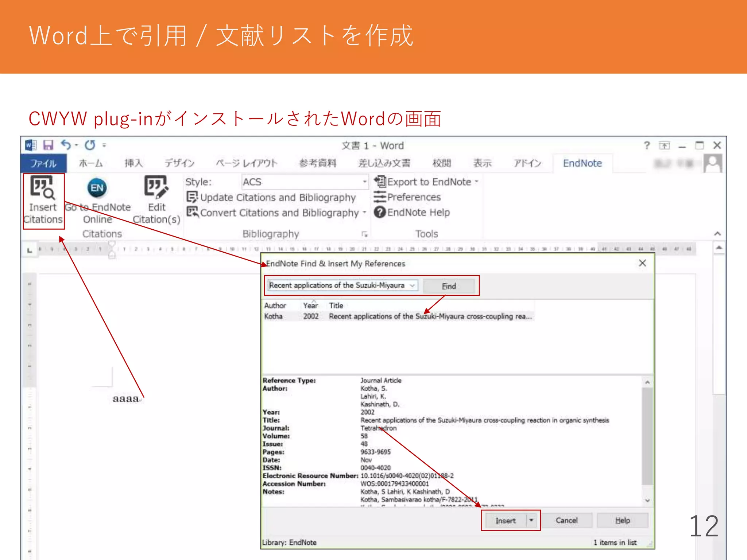The height and width of the screenshot is (560, 747).
Task: Click the user account avatar
Action: (x=713, y=163)
